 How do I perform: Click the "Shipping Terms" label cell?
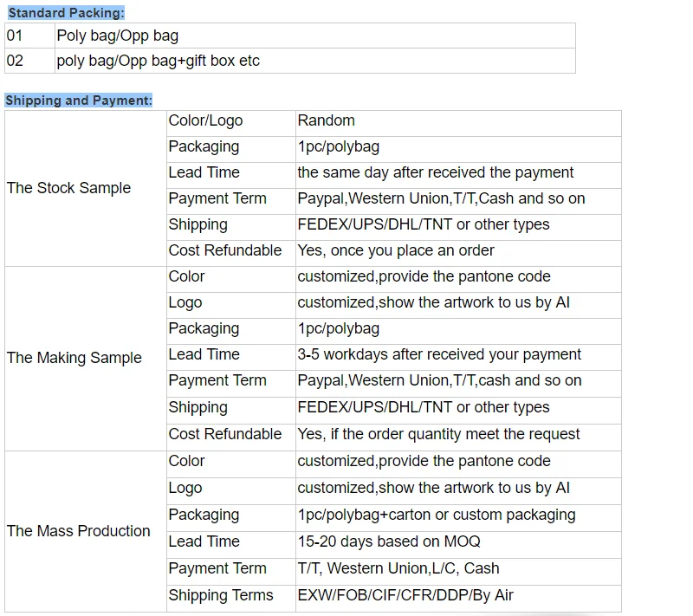220,595
